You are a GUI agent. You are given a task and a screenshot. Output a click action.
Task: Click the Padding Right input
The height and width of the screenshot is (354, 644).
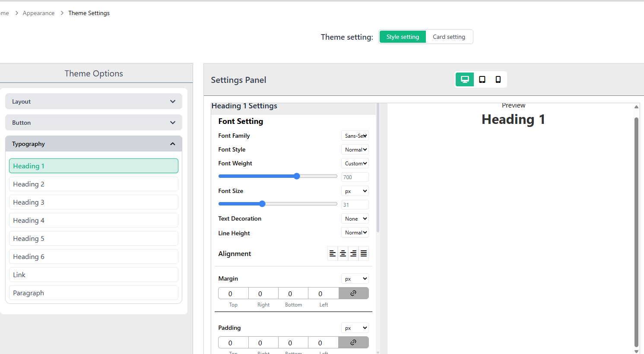(263, 343)
